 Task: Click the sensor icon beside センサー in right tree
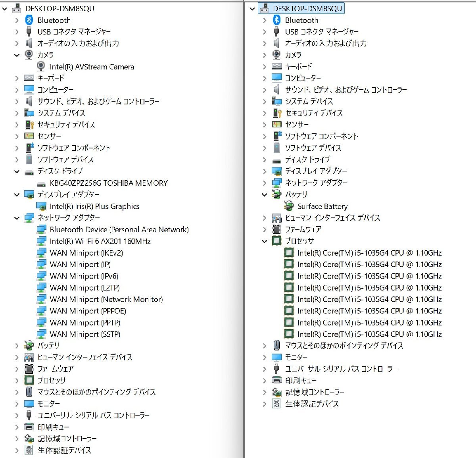[276, 124]
